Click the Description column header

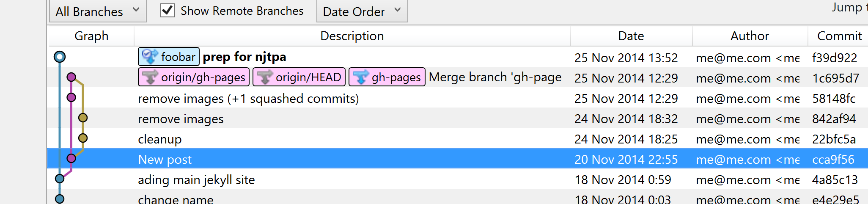pos(352,36)
